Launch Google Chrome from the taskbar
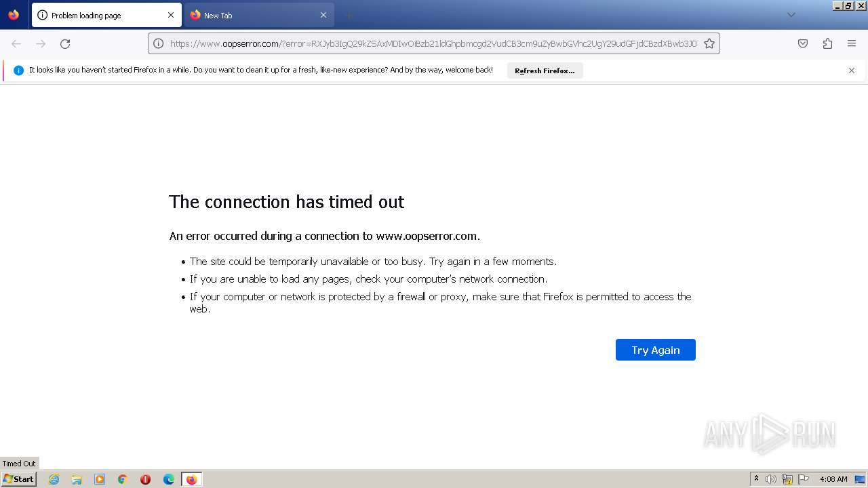 click(123, 479)
